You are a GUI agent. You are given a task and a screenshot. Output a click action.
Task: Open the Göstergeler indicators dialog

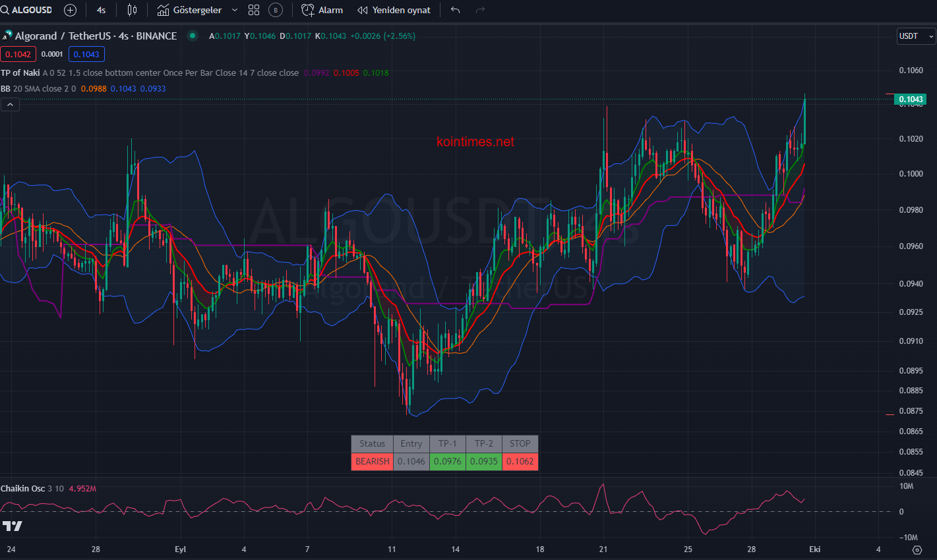(x=190, y=10)
